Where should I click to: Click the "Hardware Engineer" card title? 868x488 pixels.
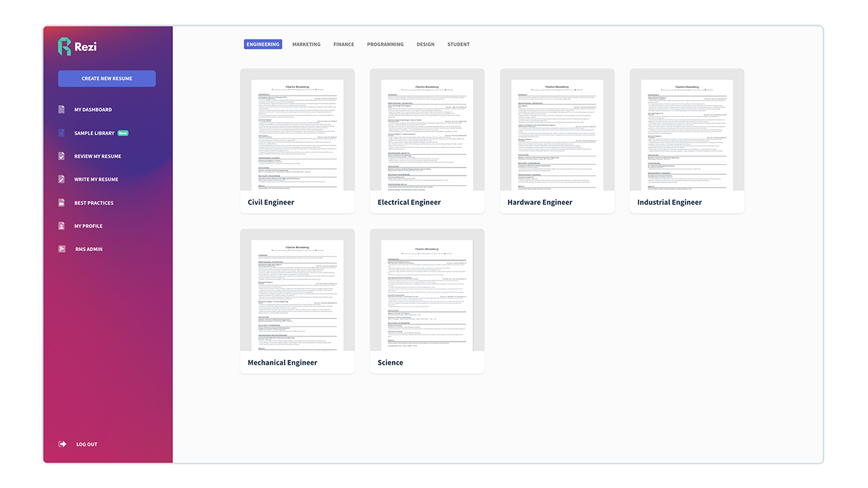pyautogui.click(x=540, y=202)
